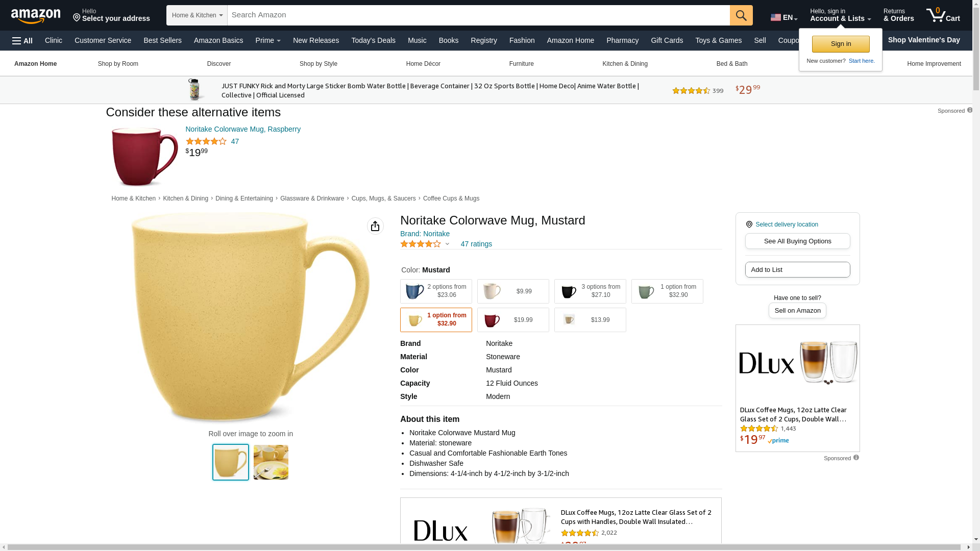Click the delivery location pin icon
Image resolution: width=980 pixels, height=551 pixels.
749,224
